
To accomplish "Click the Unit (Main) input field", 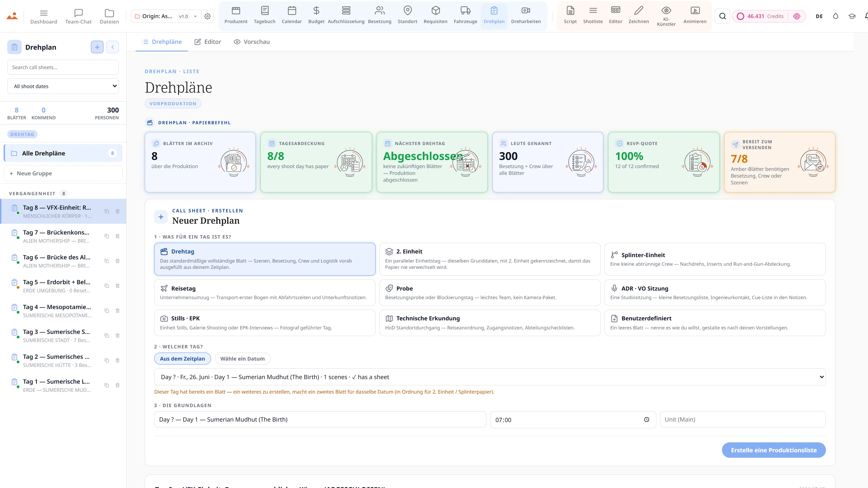I will tap(743, 419).
